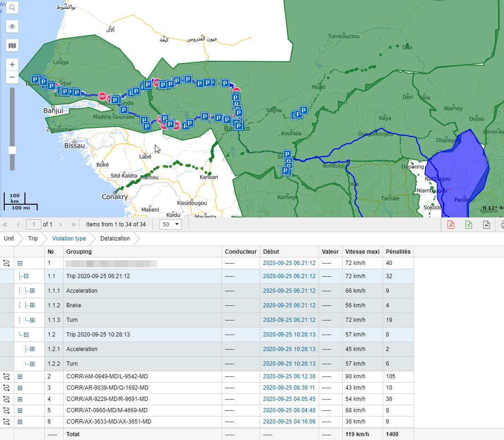Toggle the tracking arrows icon for row 2
This screenshot has width=504, height=440.
click(x=7, y=376)
